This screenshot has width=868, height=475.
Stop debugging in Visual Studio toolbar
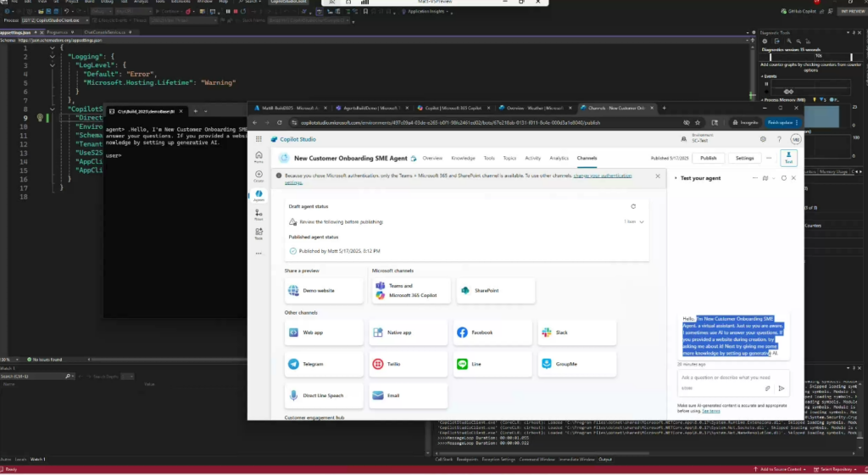point(236,11)
